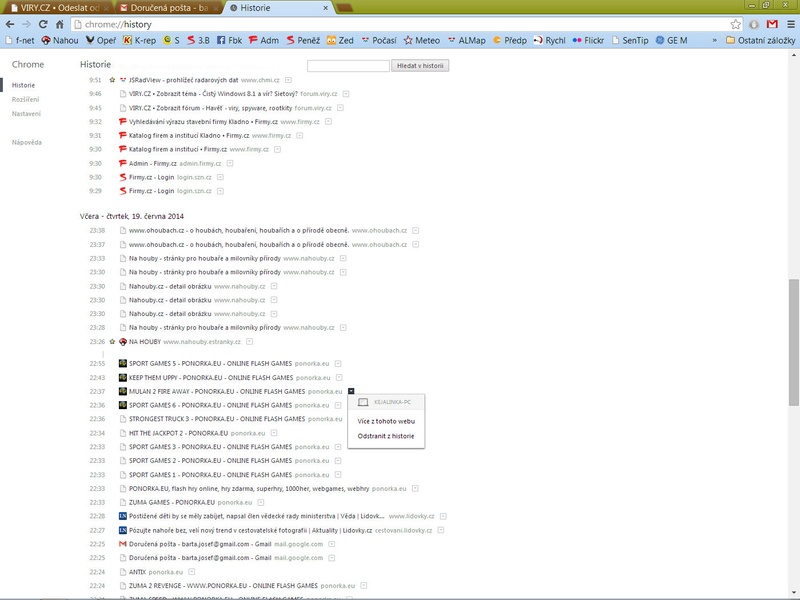Image resolution: width=800 pixels, height=600 pixels.
Task: Switch to the VIRY.CZ browser tab
Action: [48, 6]
